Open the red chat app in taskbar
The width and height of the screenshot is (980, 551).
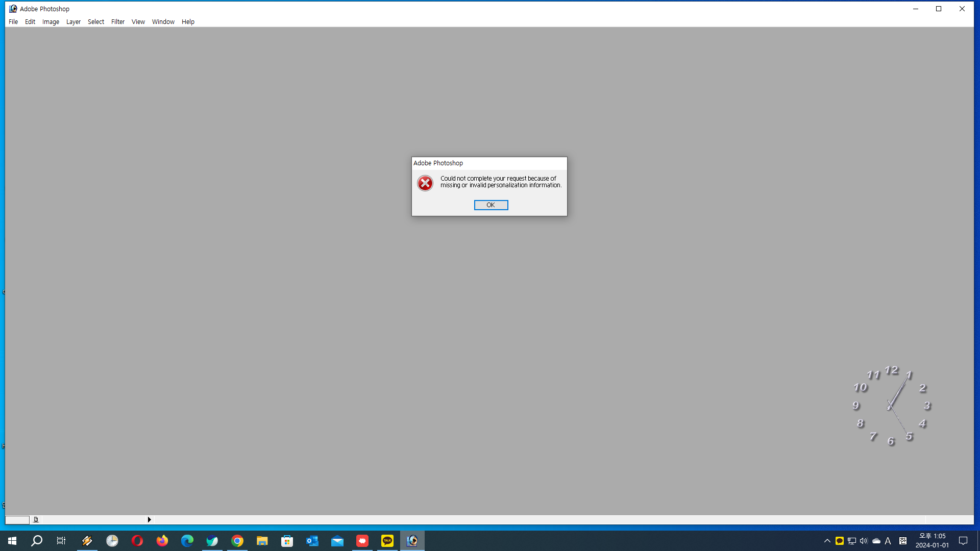tap(362, 541)
